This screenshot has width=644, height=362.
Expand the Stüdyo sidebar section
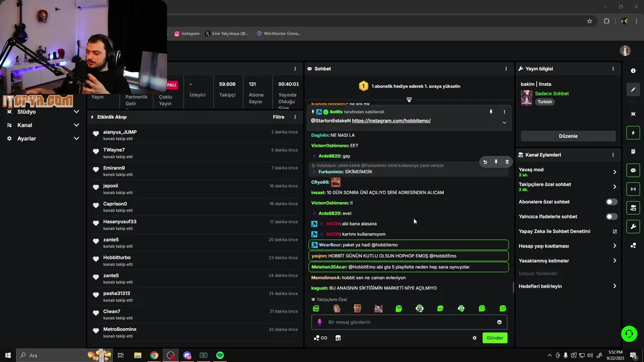point(43,112)
